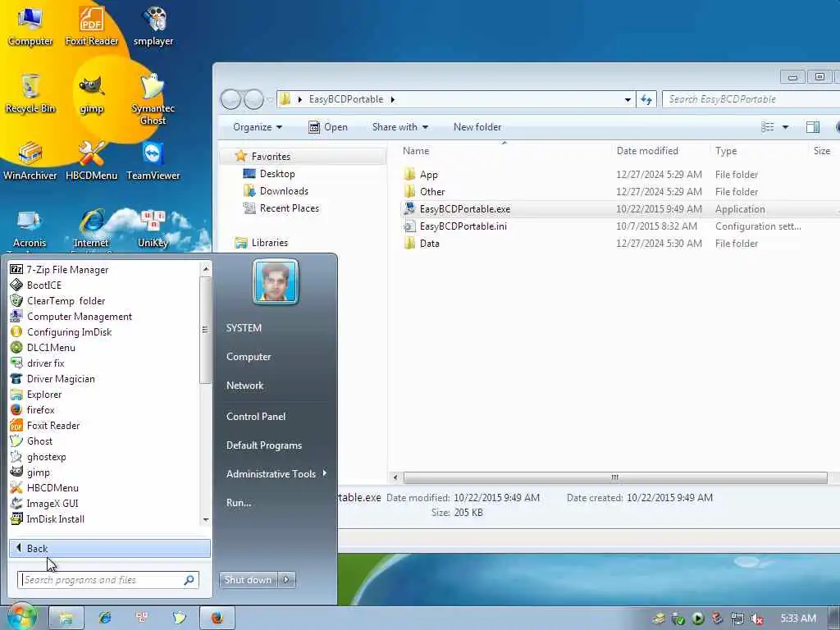This screenshot has height=630, width=840.
Task: Select the Recycle Bin desktop icon
Action: [30, 94]
